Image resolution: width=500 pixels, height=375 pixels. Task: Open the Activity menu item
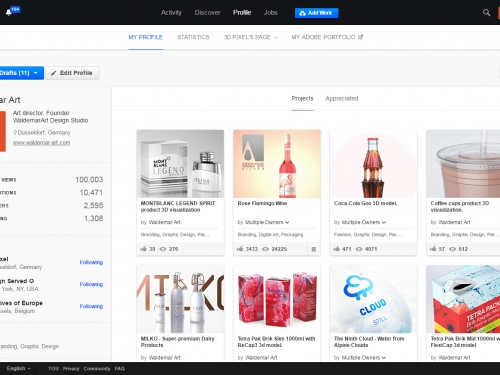[171, 13]
